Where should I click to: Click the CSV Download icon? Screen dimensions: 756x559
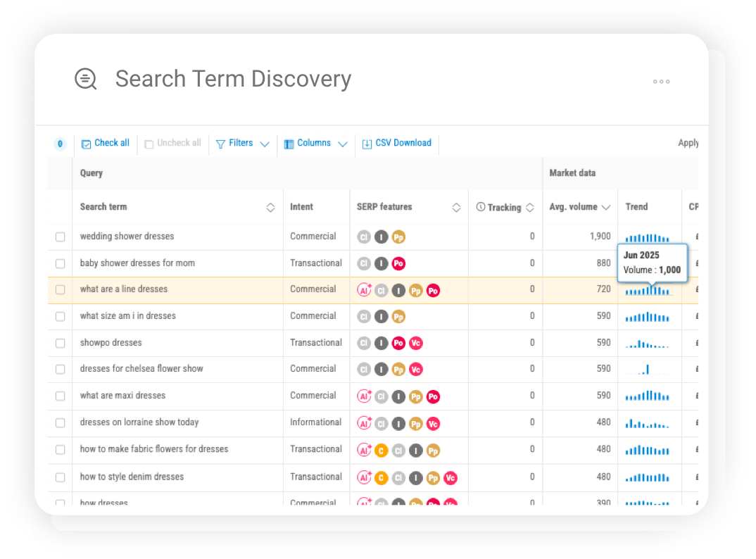coord(367,143)
